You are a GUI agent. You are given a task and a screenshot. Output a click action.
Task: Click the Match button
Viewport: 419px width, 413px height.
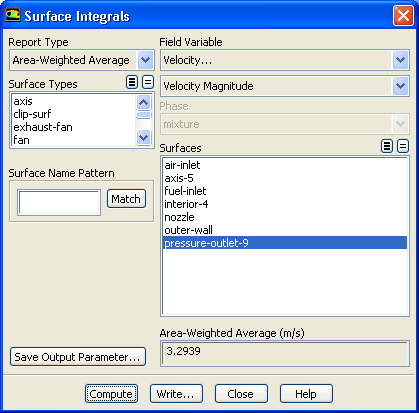coord(126,199)
